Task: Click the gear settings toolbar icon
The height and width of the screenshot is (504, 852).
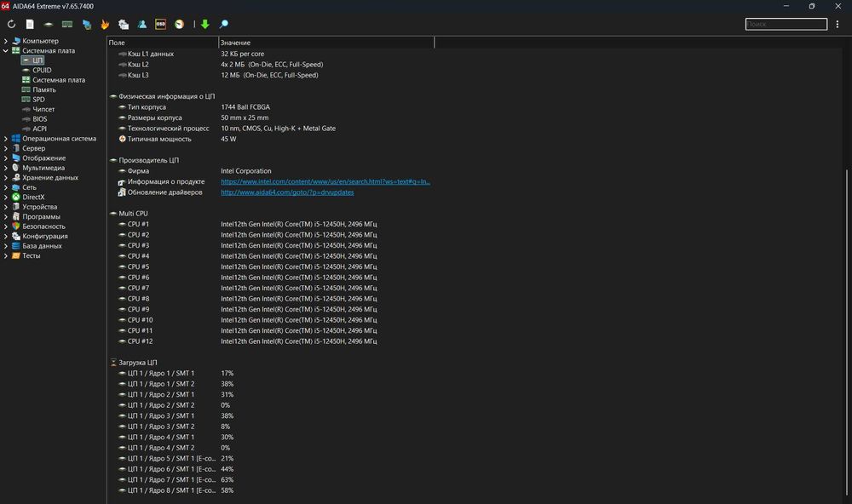Action: (x=124, y=25)
